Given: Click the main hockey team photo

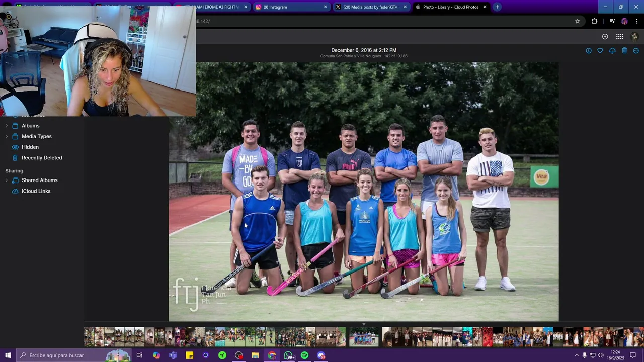Looking at the screenshot, I should tap(363, 192).
